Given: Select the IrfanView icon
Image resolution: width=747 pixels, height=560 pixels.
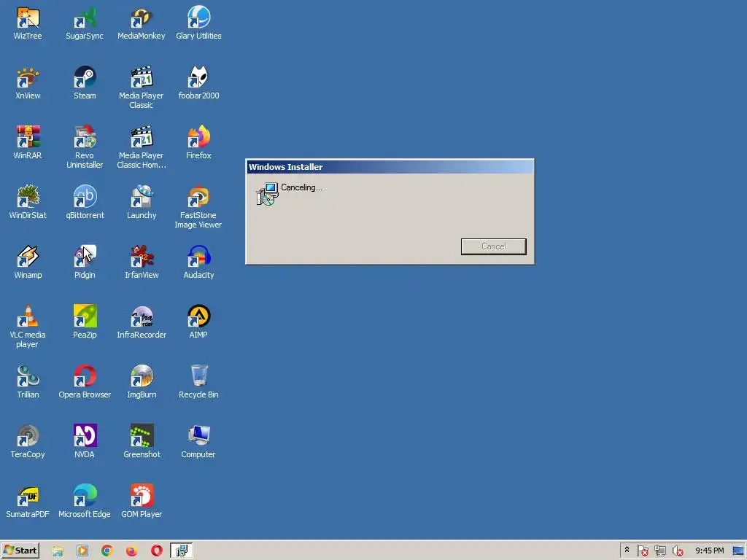Looking at the screenshot, I should [142, 262].
